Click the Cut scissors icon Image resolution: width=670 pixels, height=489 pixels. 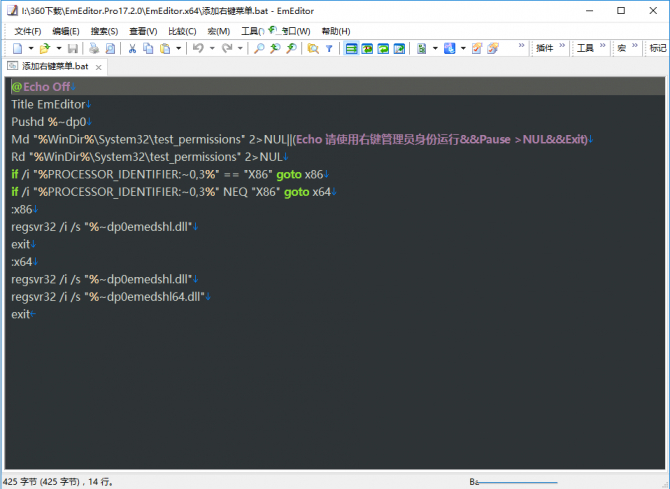point(132,48)
